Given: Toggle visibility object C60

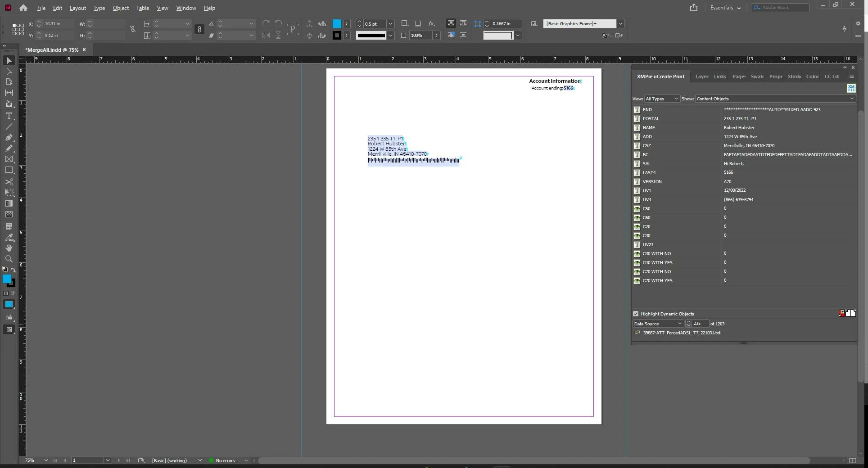Looking at the screenshot, I should (637, 218).
